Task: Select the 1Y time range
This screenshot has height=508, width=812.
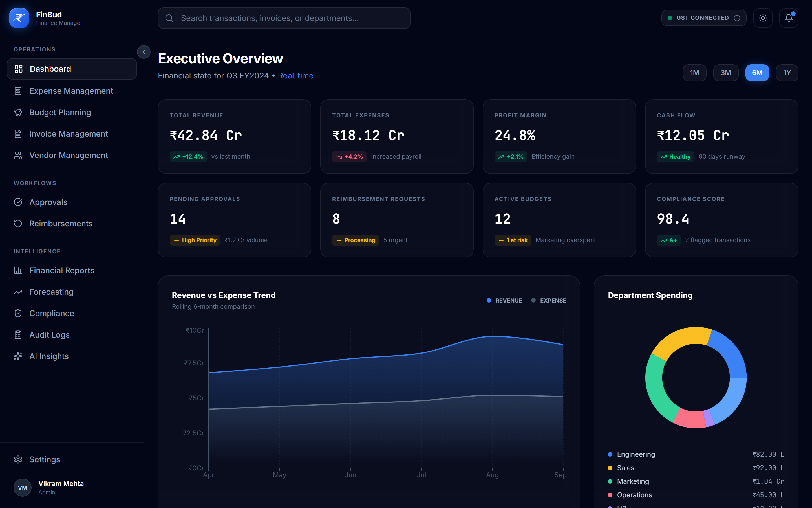Action: 787,73
